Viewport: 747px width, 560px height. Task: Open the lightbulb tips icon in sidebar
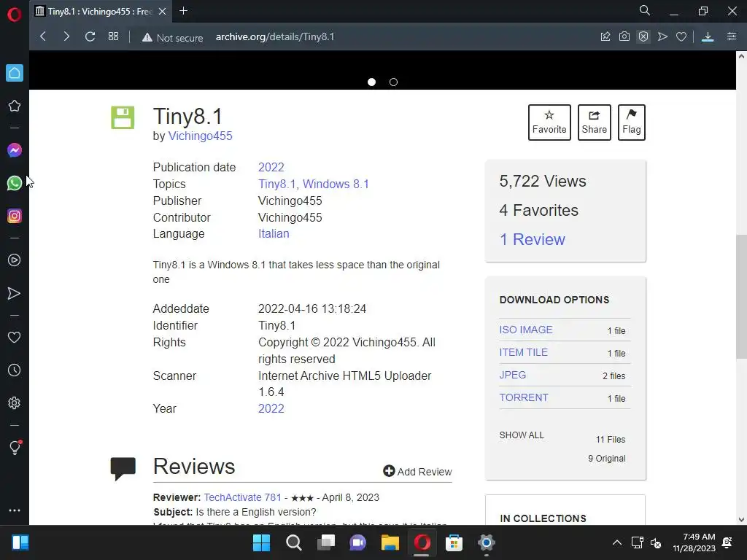15,447
